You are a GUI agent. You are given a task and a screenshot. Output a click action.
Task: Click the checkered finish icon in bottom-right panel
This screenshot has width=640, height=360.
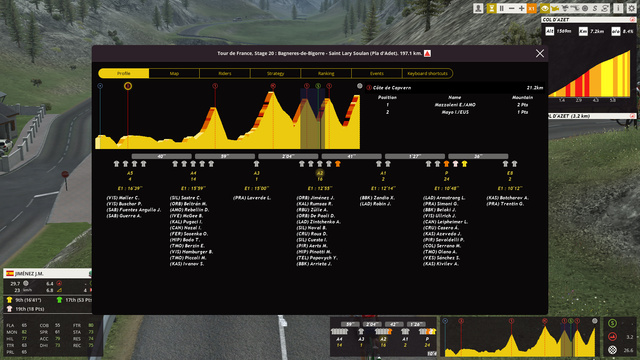pyautogui.click(x=612, y=350)
